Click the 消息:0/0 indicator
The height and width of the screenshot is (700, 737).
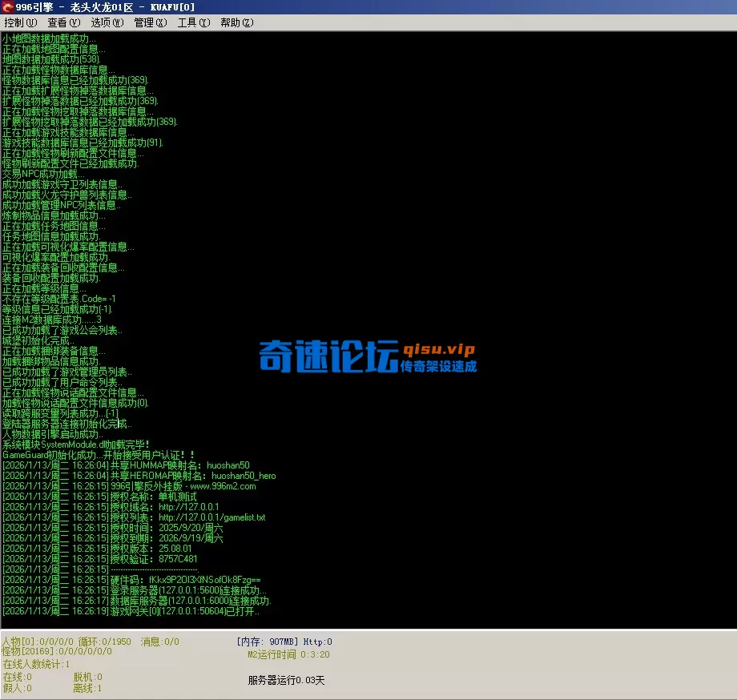click(x=159, y=641)
